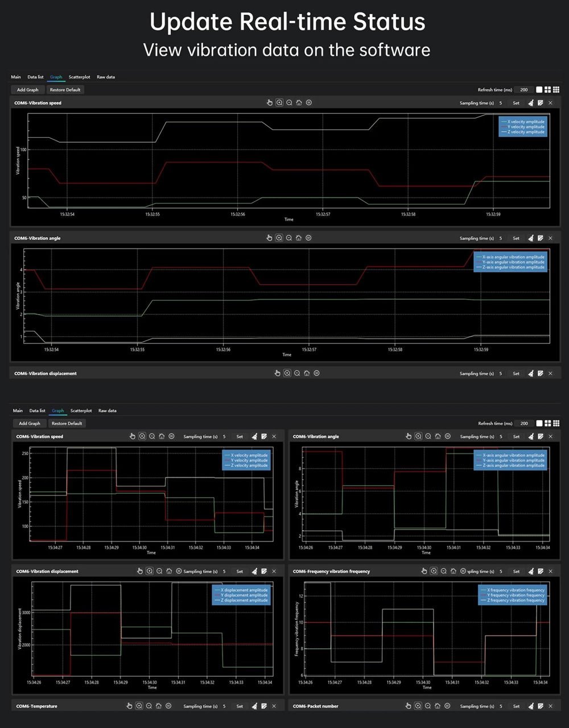The image size is (569, 728).
Task: Click Refresh time field in upper window
Action: click(523, 90)
